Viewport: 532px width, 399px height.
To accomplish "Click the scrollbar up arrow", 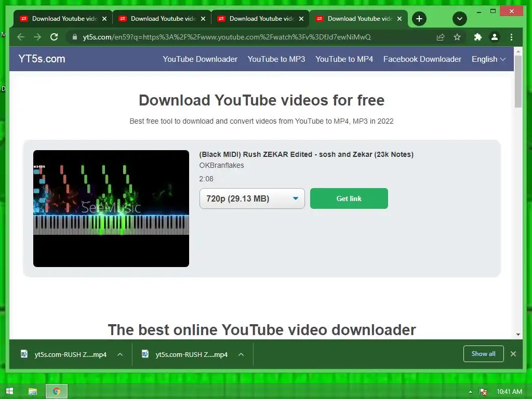I will [x=518, y=51].
